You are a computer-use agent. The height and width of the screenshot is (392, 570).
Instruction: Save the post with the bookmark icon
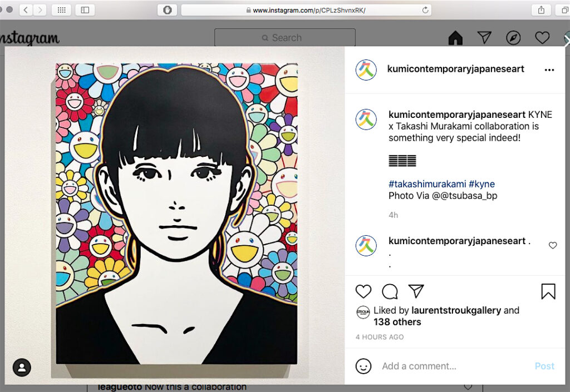pyautogui.click(x=548, y=291)
